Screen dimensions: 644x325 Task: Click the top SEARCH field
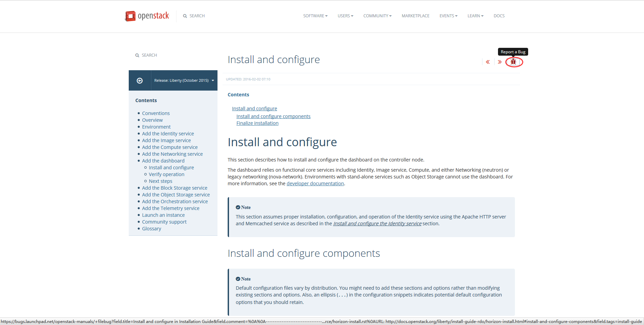197,16
